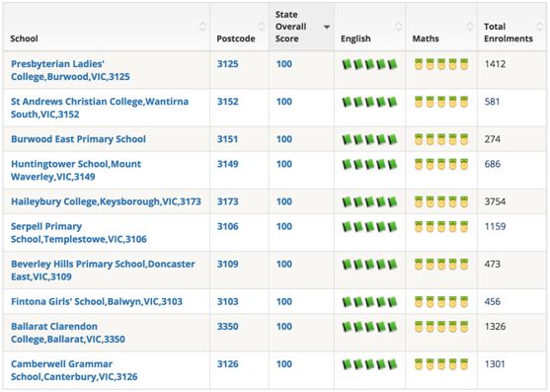Sort by English column arrows
550x392 pixels.
[x=398, y=27]
